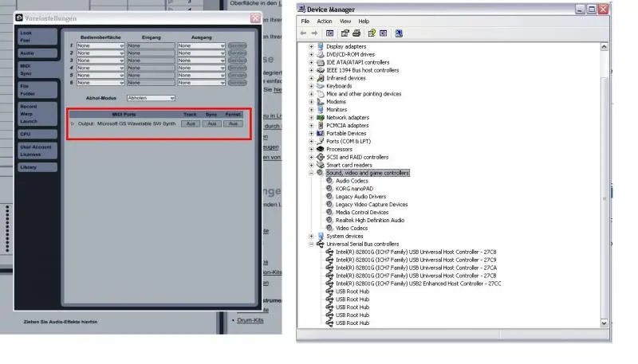Image resolution: width=638 pixels, height=364 pixels.
Task: Collapse the Sound, video and game controllers node
Action: tap(311, 173)
